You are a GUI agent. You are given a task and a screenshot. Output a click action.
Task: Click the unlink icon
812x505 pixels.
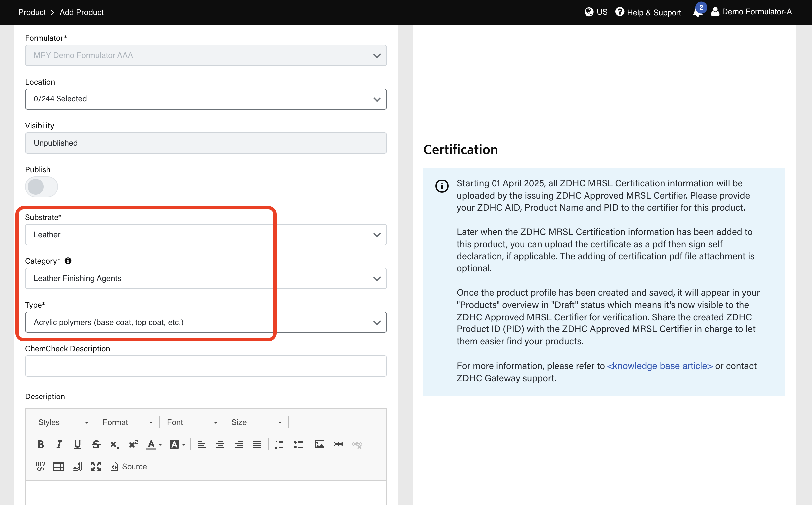pos(357,444)
